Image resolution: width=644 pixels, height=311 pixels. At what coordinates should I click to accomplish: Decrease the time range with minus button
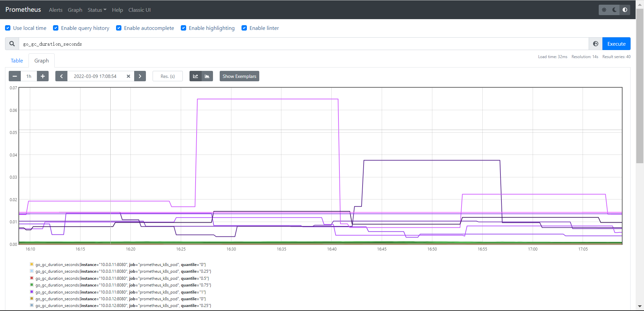15,76
